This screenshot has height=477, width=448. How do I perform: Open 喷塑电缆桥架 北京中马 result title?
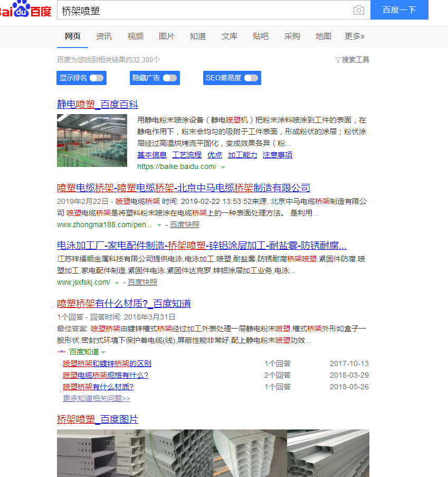tap(184, 188)
